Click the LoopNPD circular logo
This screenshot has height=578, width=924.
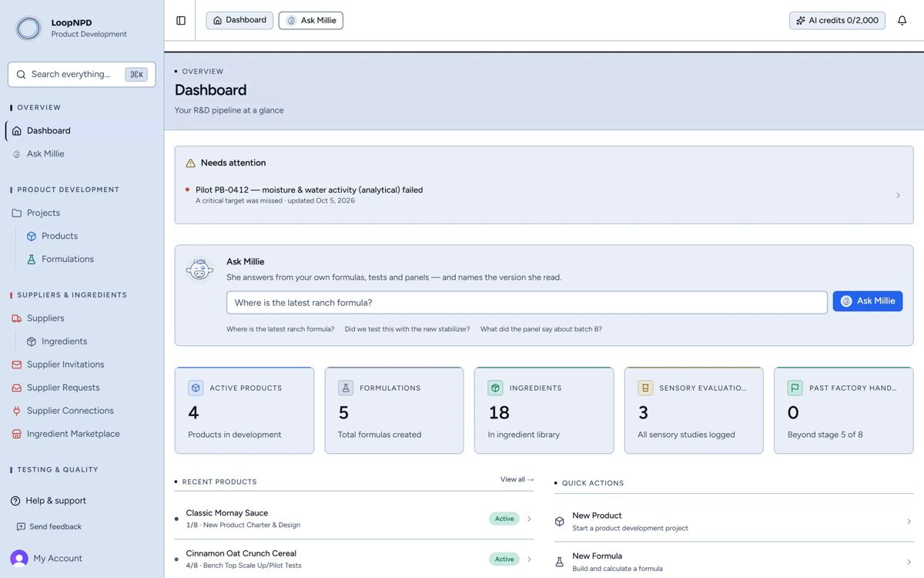[28, 29]
